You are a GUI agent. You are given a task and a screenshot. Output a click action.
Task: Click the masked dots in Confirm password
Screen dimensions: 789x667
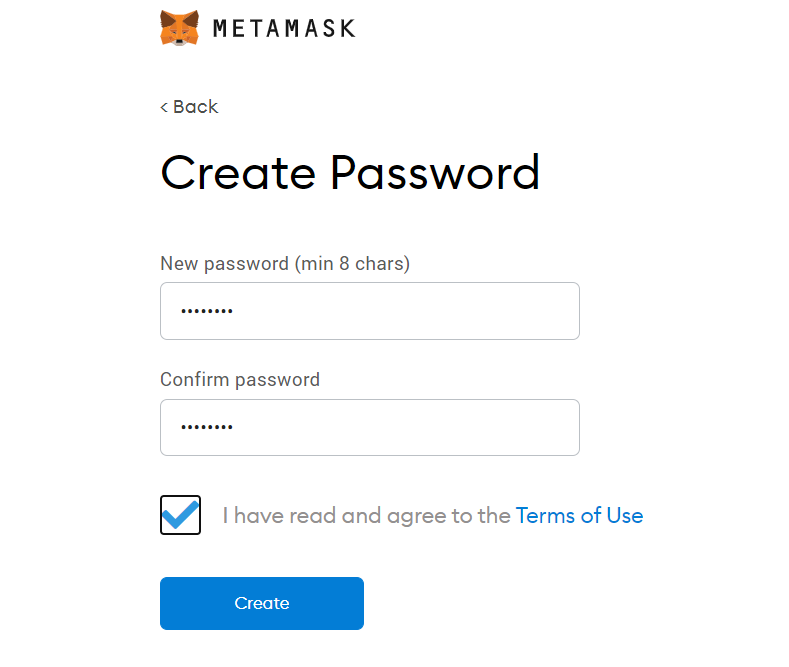coord(207,428)
